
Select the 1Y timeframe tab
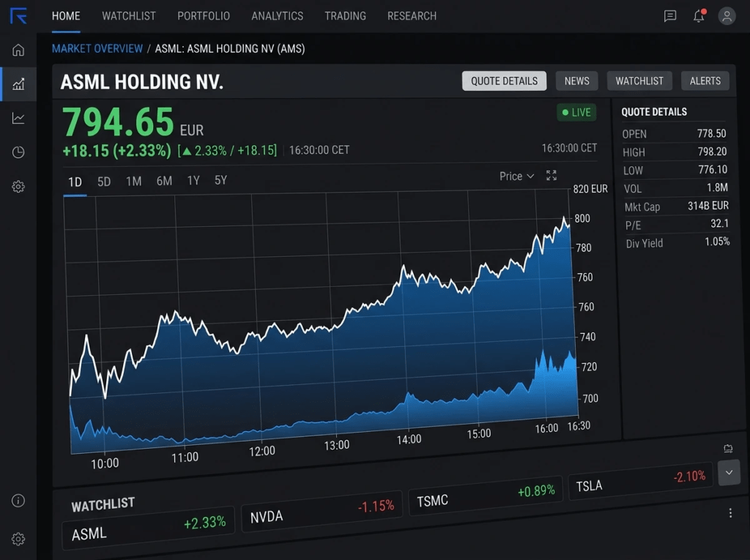tap(193, 180)
